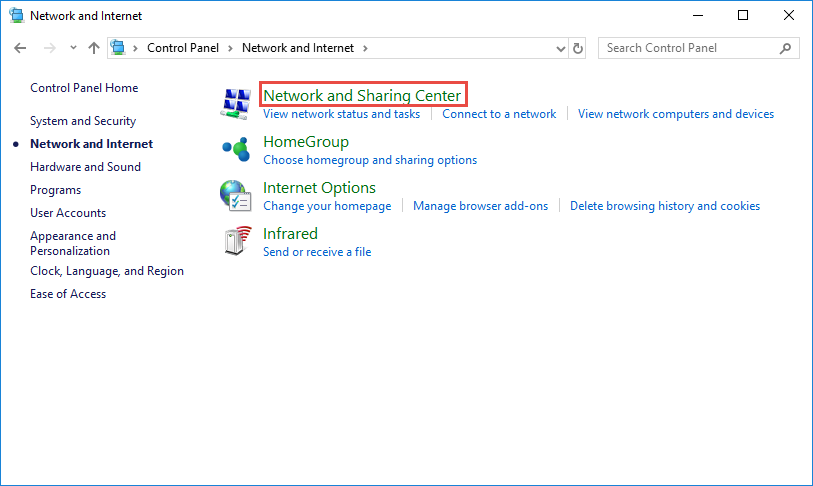Go up one level with Up arrow
Viewport: 813px width, 486px height.
[x=94, y=48]
